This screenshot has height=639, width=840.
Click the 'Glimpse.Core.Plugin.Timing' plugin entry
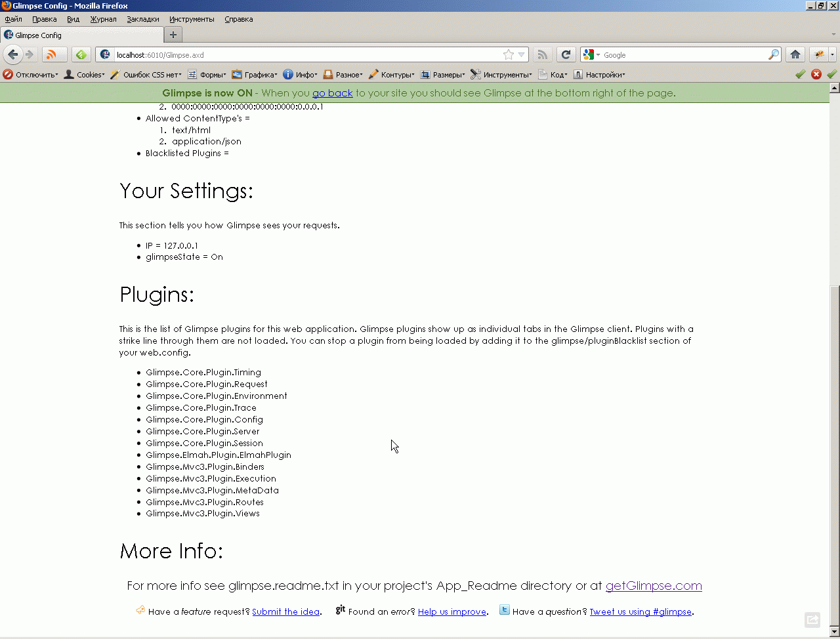click(203, 373)
